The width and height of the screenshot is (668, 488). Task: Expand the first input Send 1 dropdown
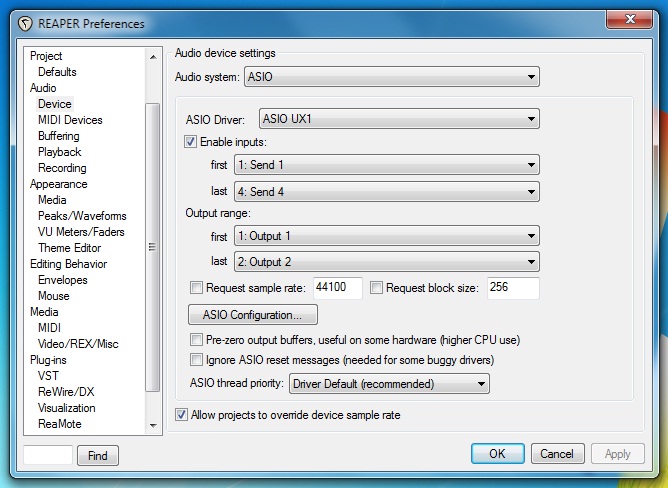(387, 165)
